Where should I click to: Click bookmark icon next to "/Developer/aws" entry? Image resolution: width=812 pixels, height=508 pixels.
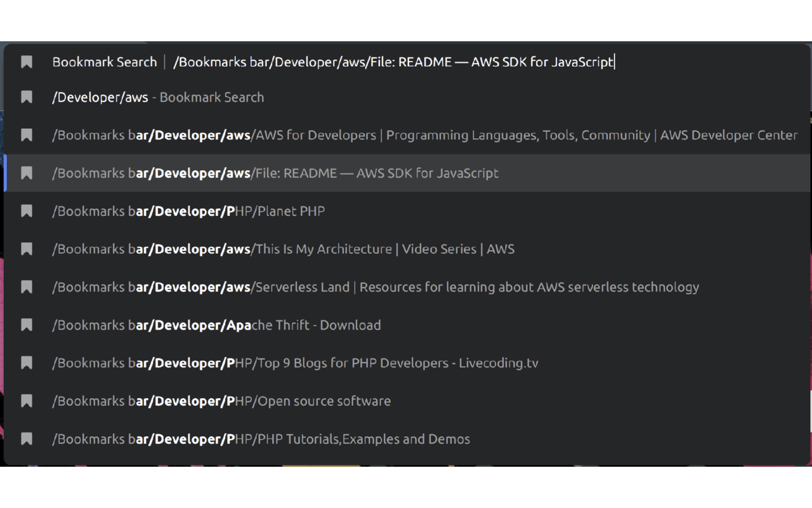pyautogui.click(x=26, y=97)
